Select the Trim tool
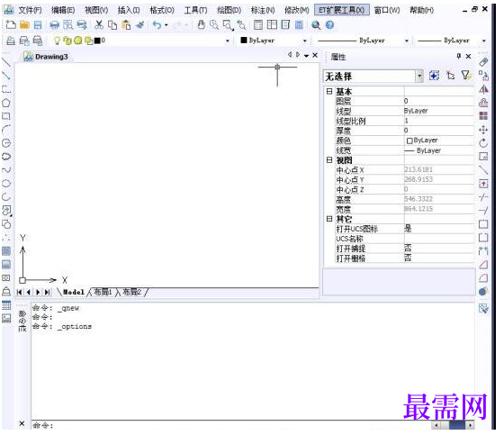The image size is (504, 435). [x=483, y=197]
